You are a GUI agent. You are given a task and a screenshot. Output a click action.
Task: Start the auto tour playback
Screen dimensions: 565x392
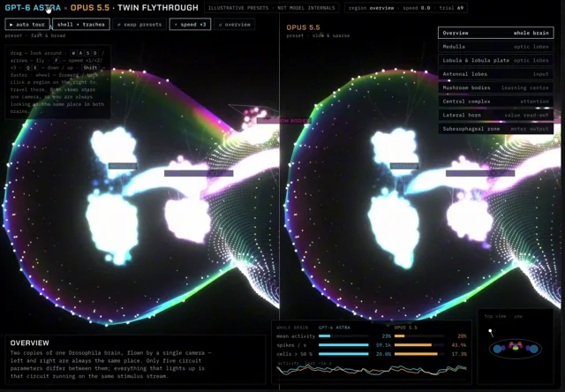point(27,24)
